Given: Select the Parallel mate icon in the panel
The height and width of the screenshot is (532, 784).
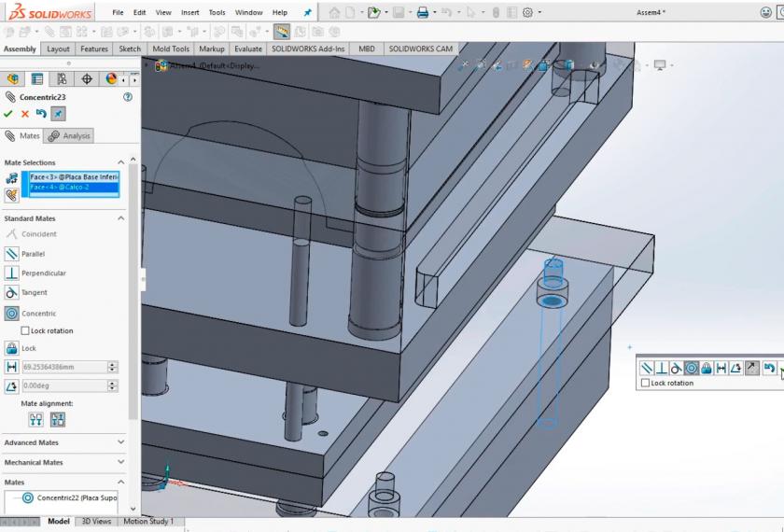Looking at the screenshot, I should click(12, 254).
